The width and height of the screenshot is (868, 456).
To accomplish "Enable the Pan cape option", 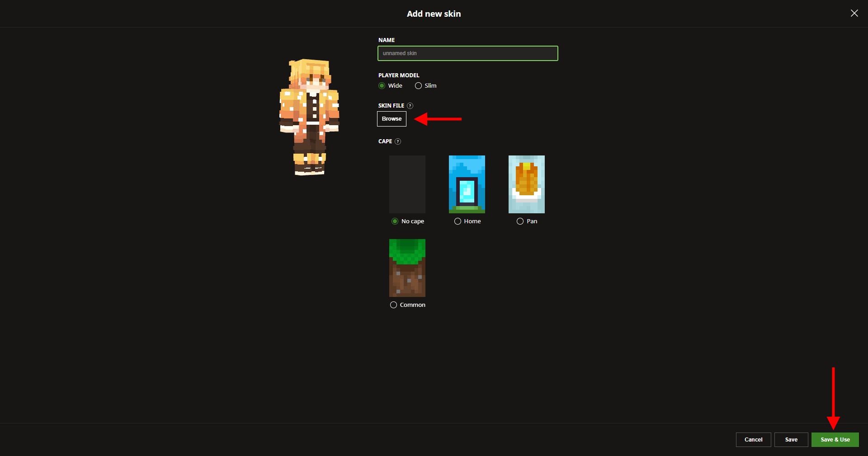I will 520,221.
